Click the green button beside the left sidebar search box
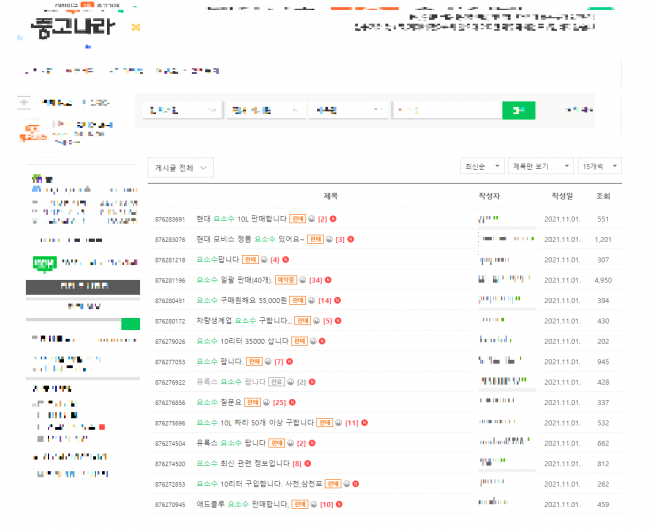The height and width of the screenshot is (529, 654). pos(131,324)
